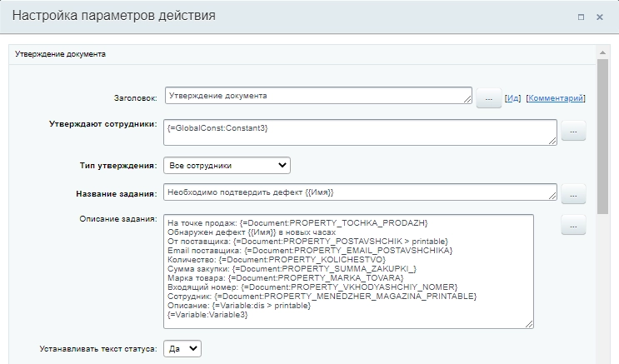Click into Утверждают сотрудники field

pos(360,132)
